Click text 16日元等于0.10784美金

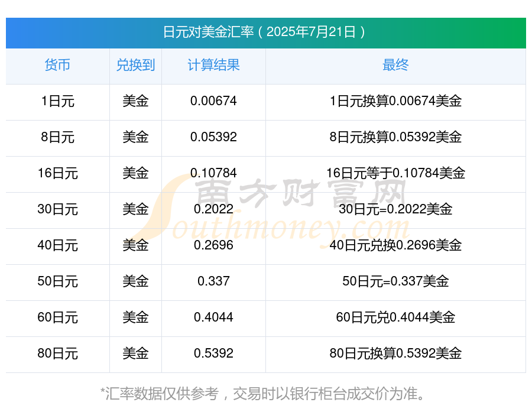(395, 173)
